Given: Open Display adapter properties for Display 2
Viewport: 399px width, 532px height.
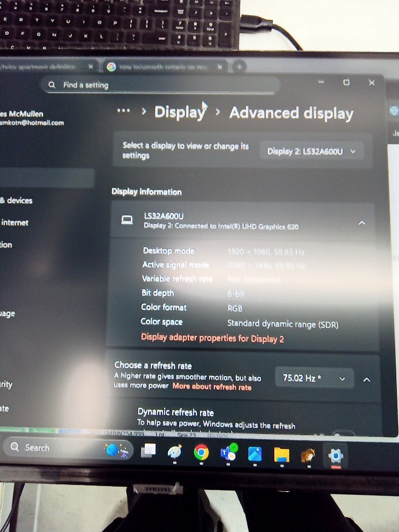Looking at the screenshot, I should click(212, 338).
